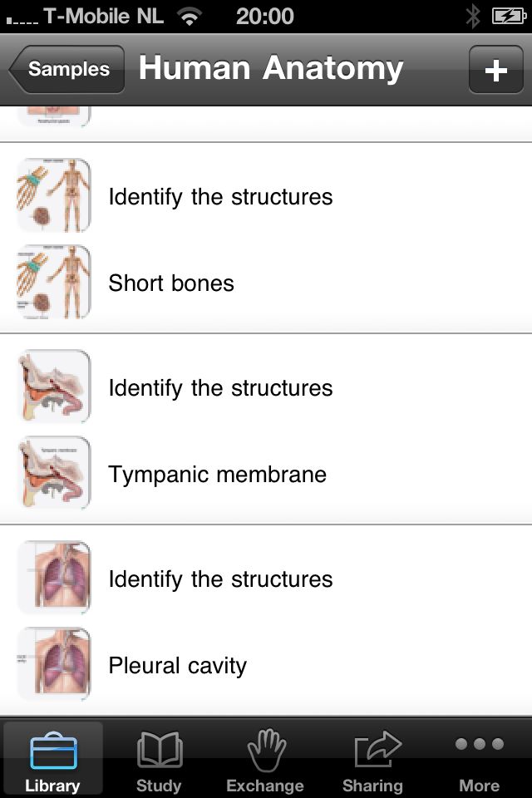This screenshot has width=532, height=798.
Task: Select the 'Short bones' card text
Action: click(171, 283)
